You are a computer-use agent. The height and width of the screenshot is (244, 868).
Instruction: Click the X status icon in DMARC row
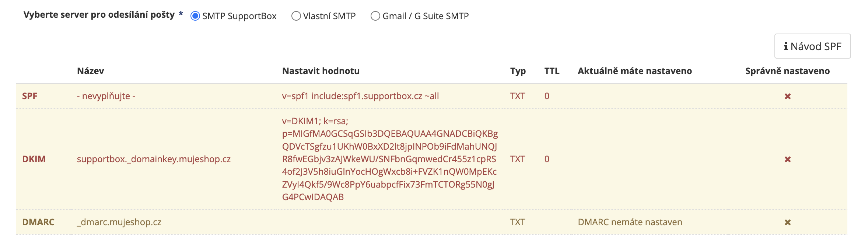[788, 222]
